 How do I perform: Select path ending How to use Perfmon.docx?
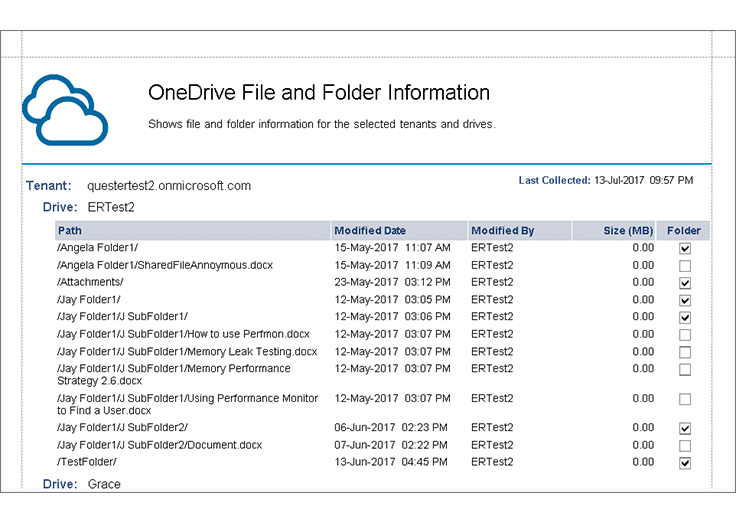click(183, 334)
